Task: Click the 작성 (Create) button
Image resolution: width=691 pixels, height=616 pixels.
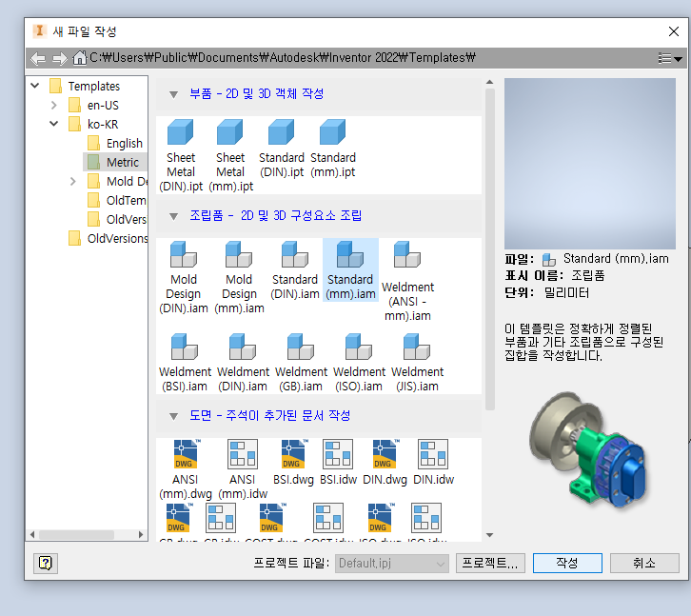Action: pyautogui.click(x=567, y=563)
